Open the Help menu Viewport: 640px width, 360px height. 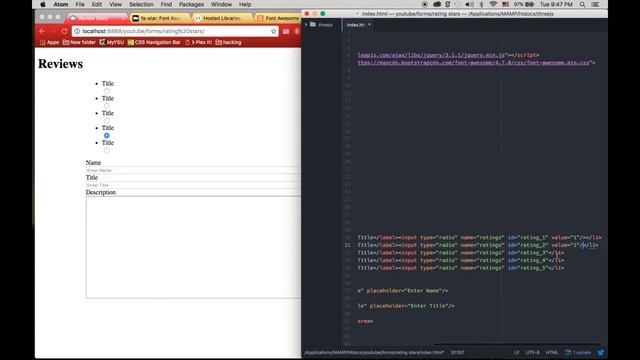point(245,4)
